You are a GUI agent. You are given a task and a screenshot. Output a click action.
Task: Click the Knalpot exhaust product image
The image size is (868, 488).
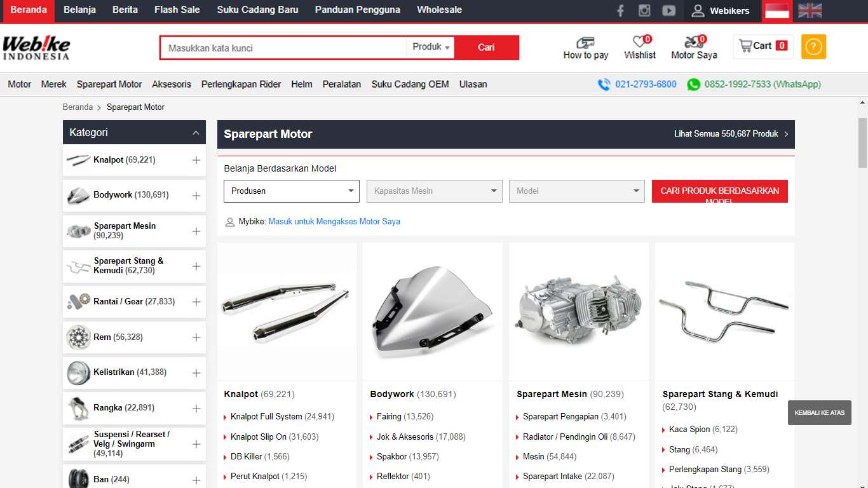point(287,312)
